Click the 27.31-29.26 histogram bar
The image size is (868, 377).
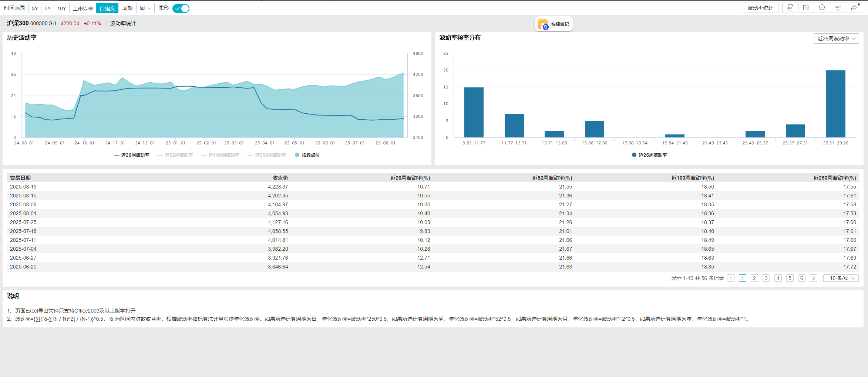coord(835,104)
